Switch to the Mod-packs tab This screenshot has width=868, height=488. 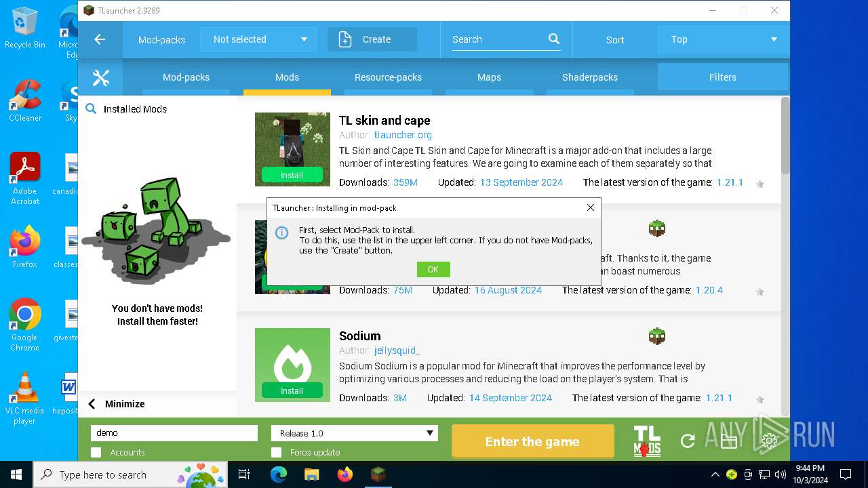coord(186,77)
